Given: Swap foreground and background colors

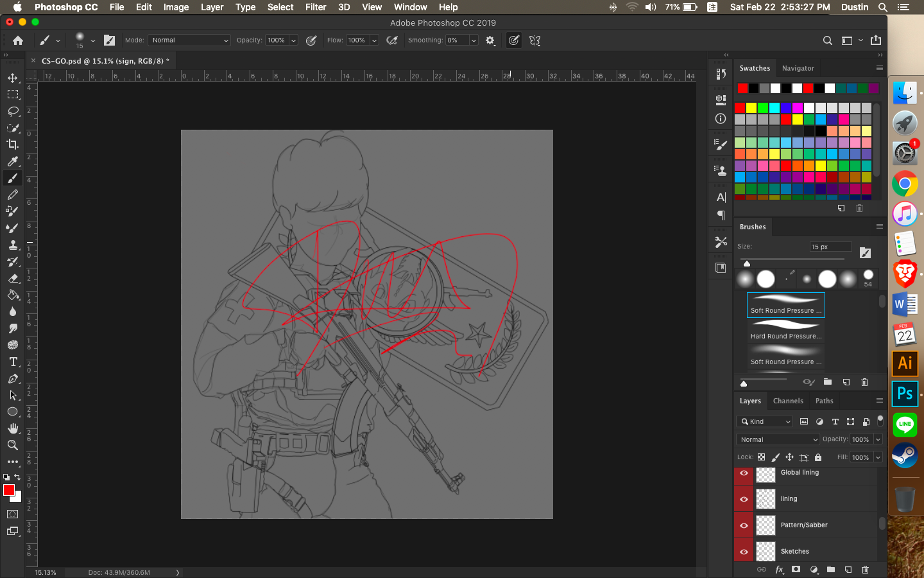Looking at the screenshot, I should coord(17,477).
